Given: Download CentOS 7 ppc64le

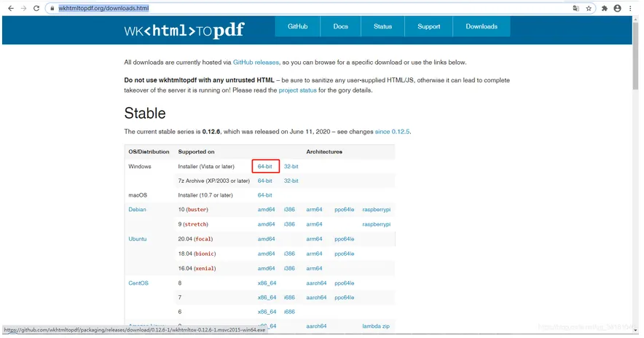Looking at the screenshot, I should click(344, 297).
